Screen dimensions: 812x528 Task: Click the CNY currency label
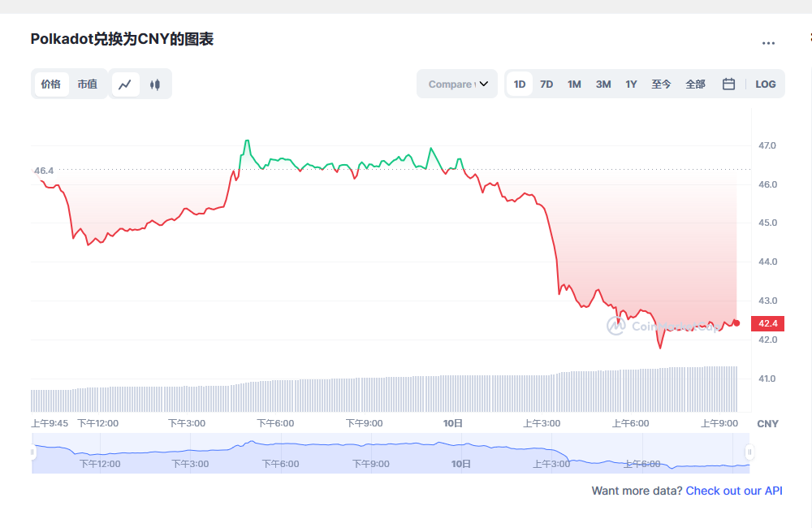click(x=767, y=424)
